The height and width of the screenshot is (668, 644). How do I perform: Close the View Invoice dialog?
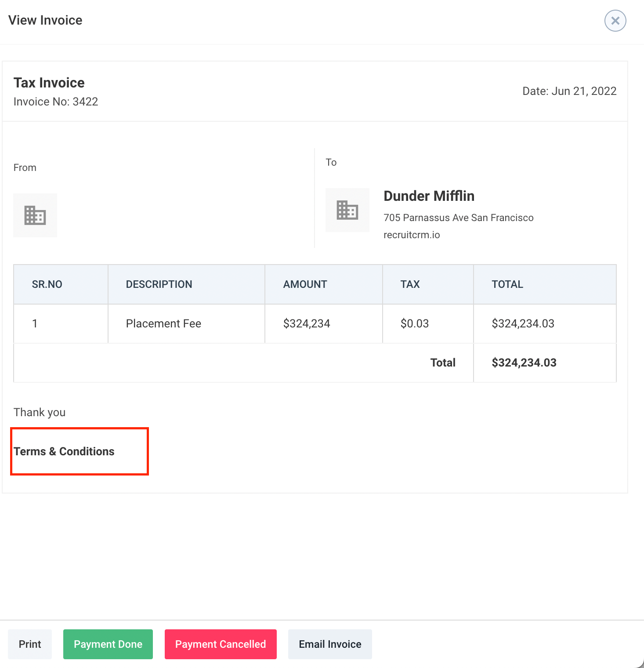pos(615,21)
